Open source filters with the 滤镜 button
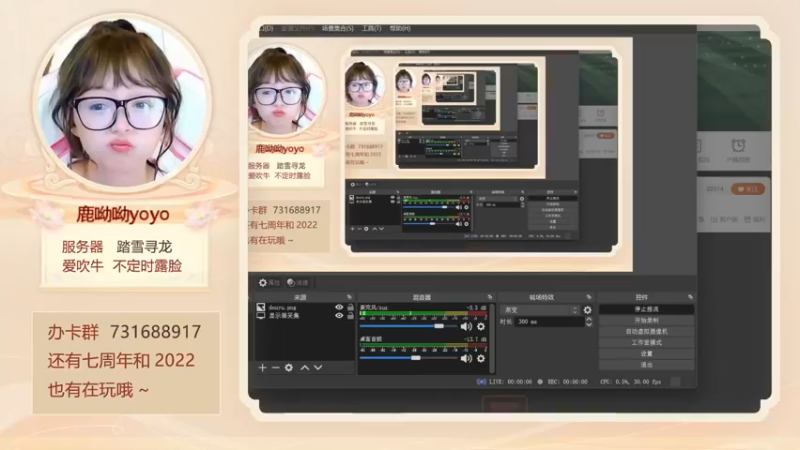Viewport: 800px width, 450px height. (x=297, y=283)
